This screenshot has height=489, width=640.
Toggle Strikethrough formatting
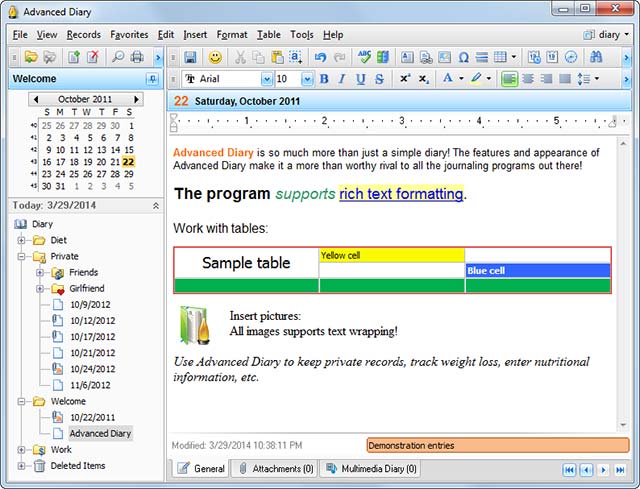(x=379, y=79)
